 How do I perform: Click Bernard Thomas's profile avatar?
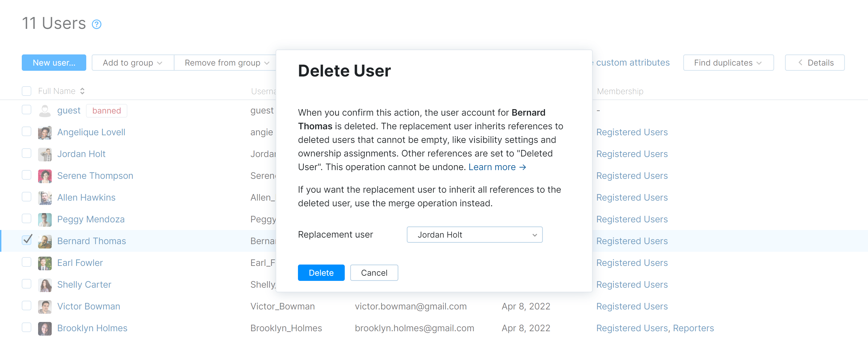[x=45, y=241]
